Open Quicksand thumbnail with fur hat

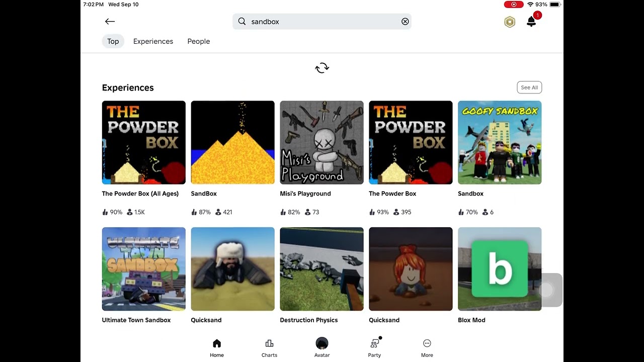click(x=233, y=269)
